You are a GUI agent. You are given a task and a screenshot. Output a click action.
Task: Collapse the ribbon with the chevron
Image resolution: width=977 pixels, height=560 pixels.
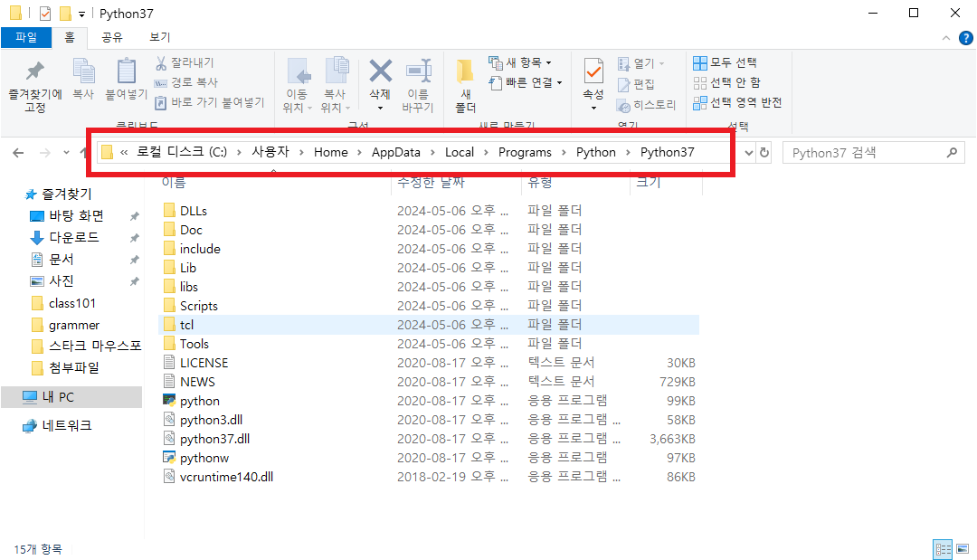click(x=946, y=38)
